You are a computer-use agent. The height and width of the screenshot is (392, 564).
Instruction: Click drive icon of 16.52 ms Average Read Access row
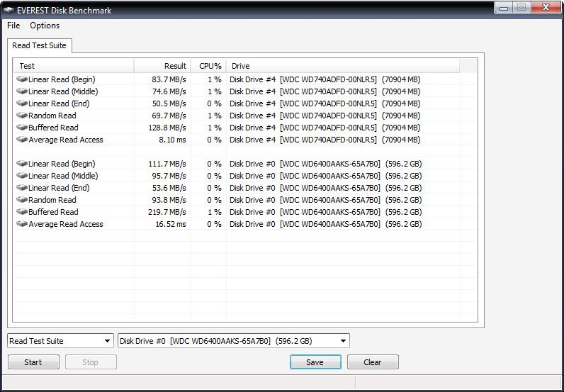22,224
